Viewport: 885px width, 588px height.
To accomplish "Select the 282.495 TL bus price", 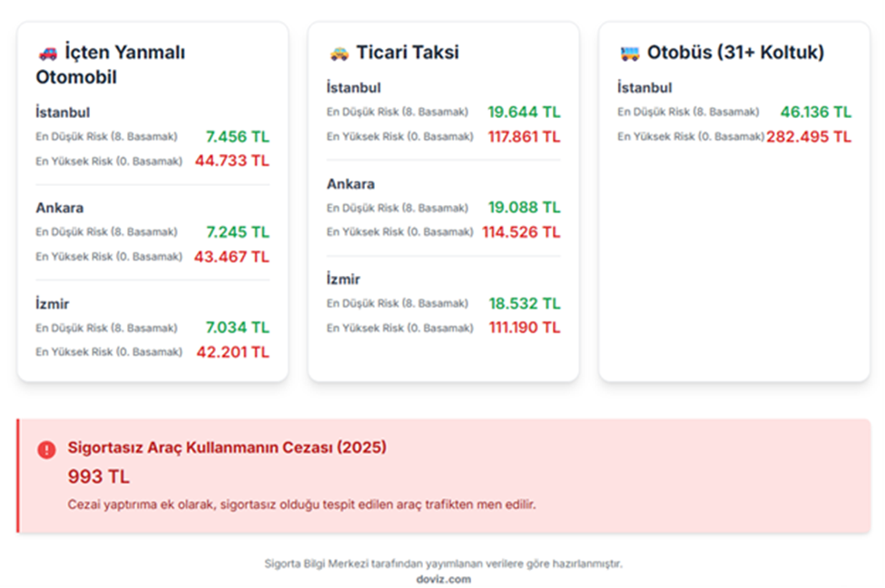I will pyautogui.click(x=809, y=137).
